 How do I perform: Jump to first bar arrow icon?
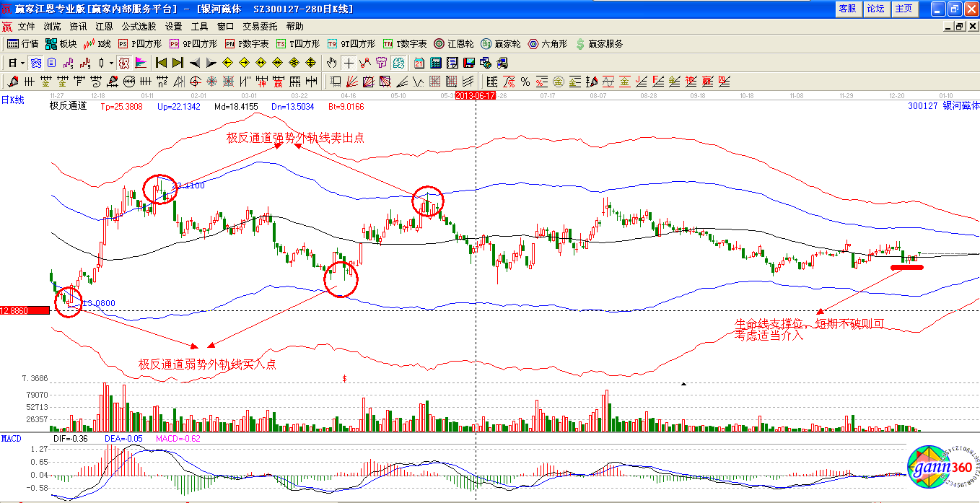[x=162, y=63]
